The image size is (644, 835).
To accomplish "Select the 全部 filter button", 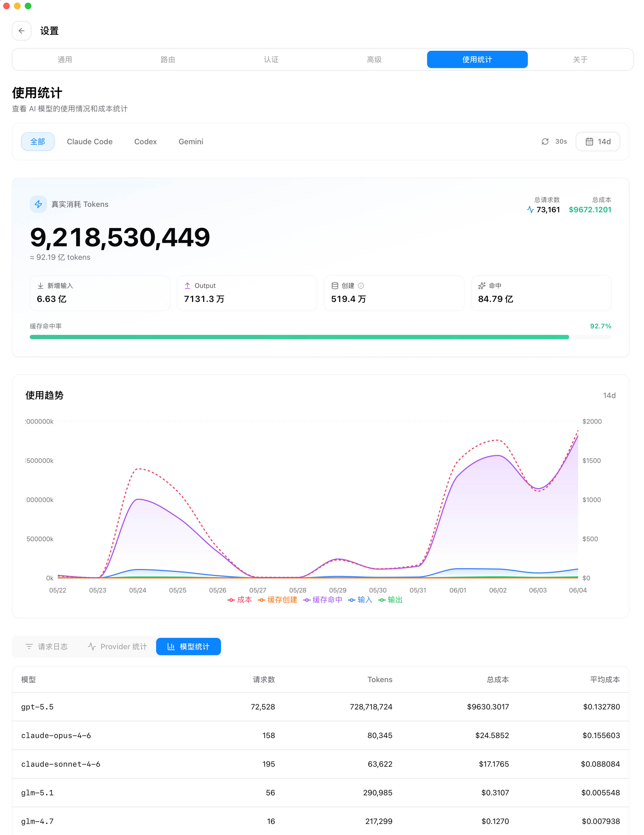I will tap(38, 142).
